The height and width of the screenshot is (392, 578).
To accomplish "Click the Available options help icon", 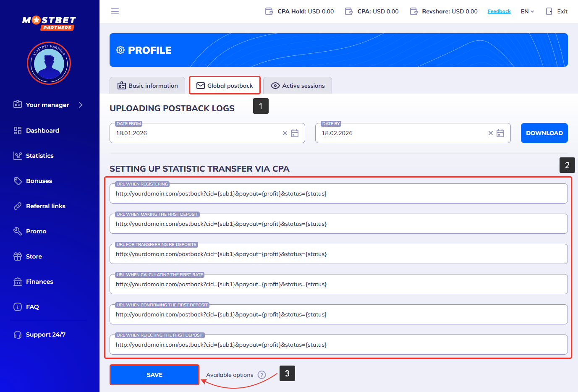I will [262, 375].
